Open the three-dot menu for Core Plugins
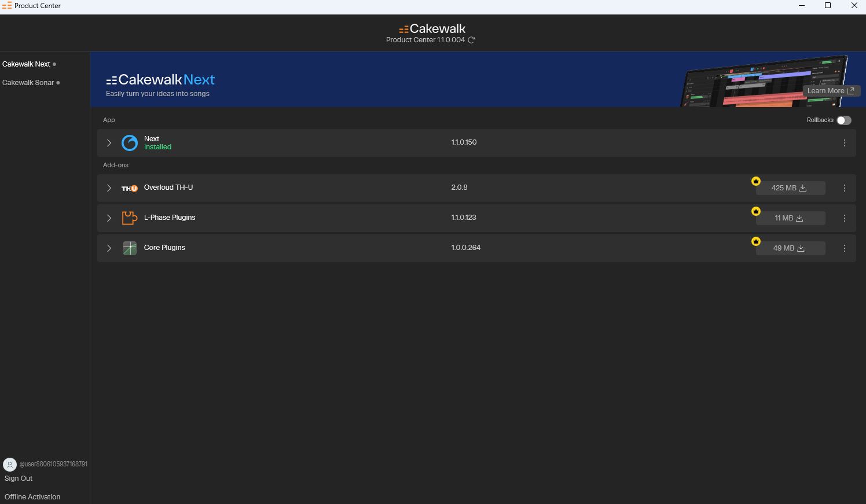This screenshot has height=504, width=866. pyautogui.click(x=845, y=248)
